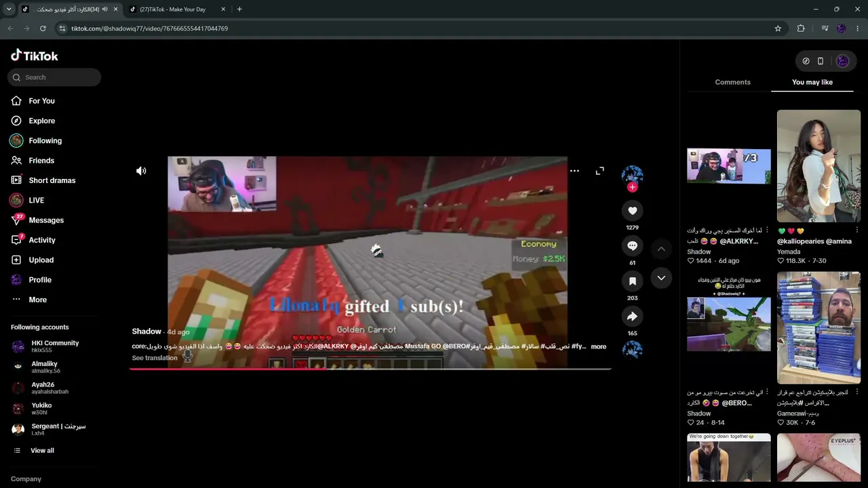Open Chrome media controls icon
The image size is (868, 488).
825,28
